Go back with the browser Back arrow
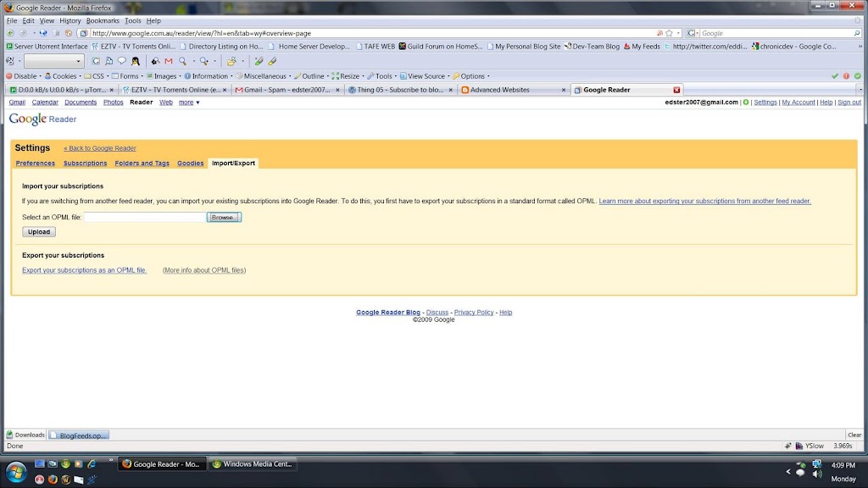 tap(10, 33)
